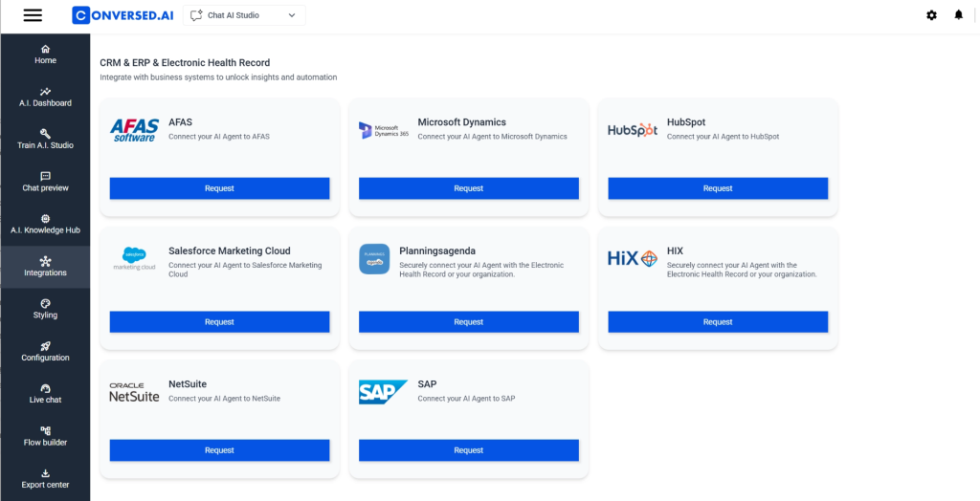Image resolution: width=980 pixels, height=501 pixels.
Task: Click the Export center download icon
Action: point(45,473)
